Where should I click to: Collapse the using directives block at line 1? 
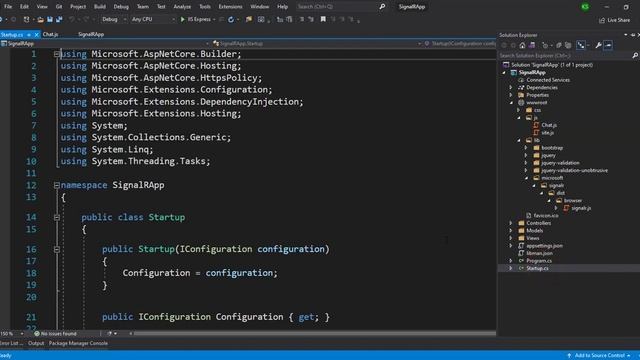click(57, 54)
